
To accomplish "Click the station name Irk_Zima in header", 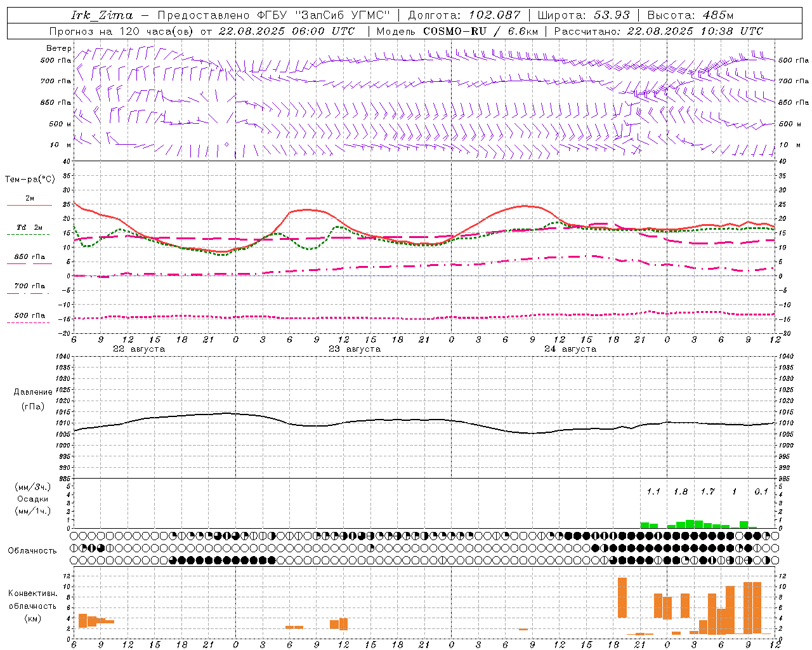I will 102,15.
